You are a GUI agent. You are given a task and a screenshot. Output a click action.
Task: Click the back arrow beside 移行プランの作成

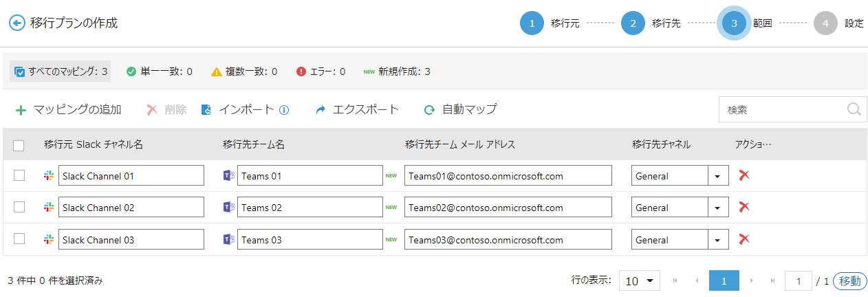tap(17, 23)
